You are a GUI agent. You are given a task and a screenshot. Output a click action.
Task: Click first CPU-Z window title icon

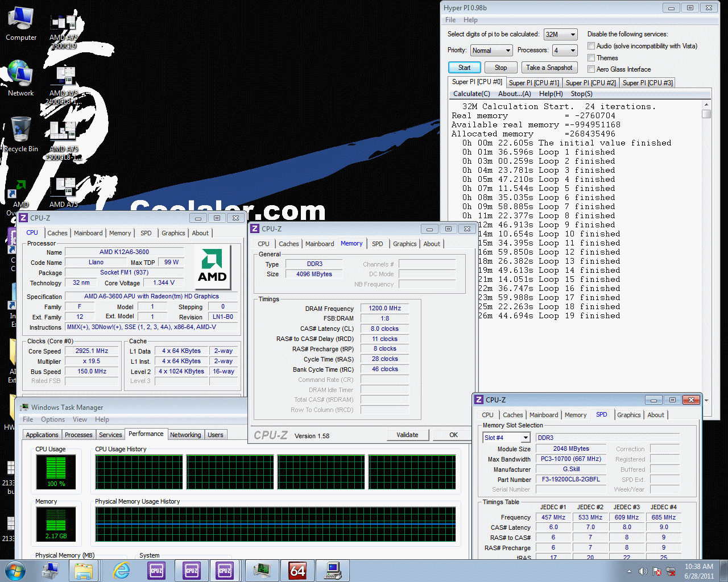[x=23, y=218]
